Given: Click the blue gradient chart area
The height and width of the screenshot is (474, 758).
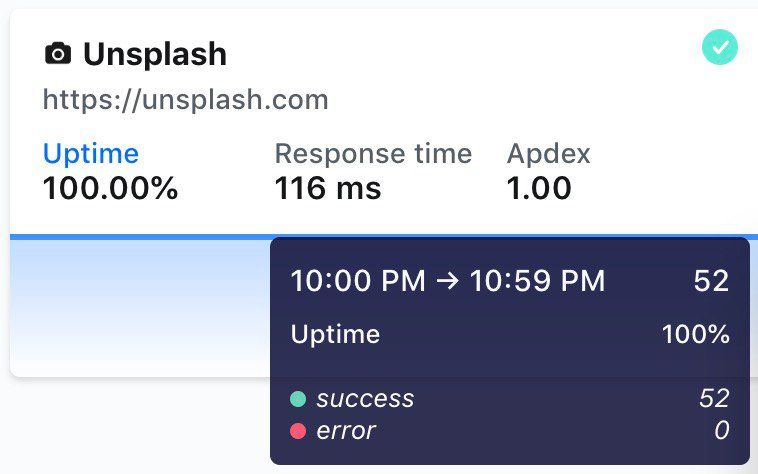Looking at the screenshot, I should [x=140, y=300].
